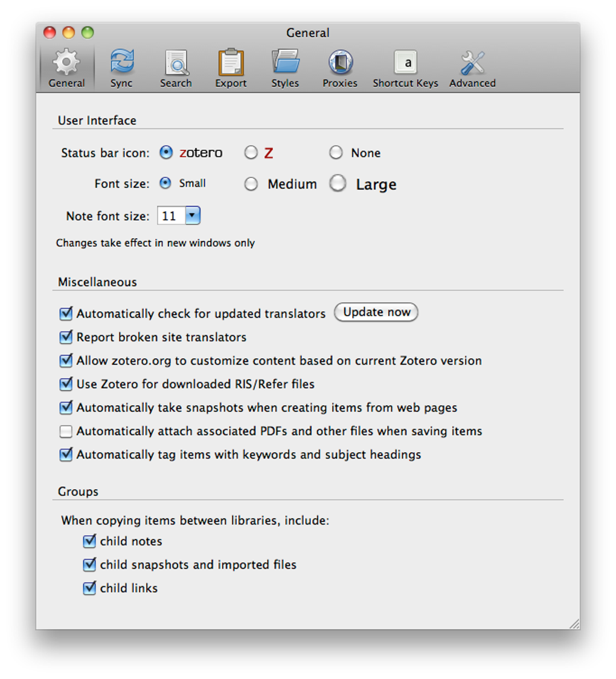Click the User Interface section heading
Viewport: 616px width, 679px height.
(x=97, y=120)
